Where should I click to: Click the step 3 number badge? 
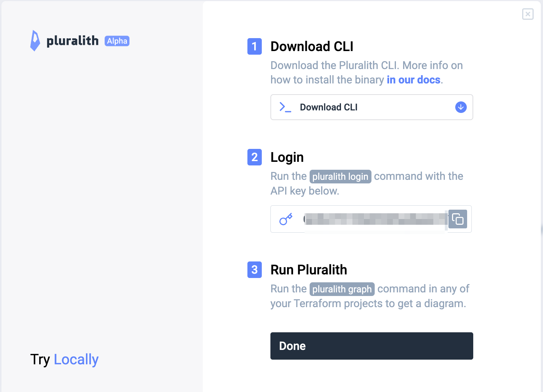[254, 270]
